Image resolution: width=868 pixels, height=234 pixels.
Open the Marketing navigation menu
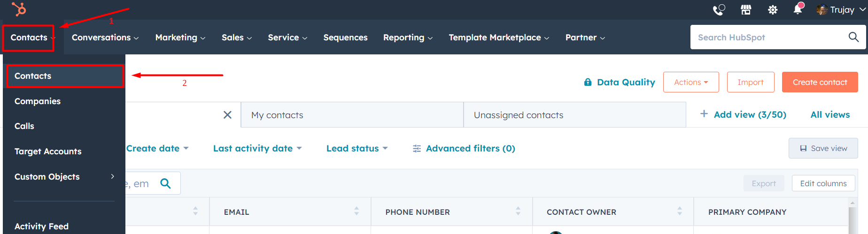(x=180, y=38)
